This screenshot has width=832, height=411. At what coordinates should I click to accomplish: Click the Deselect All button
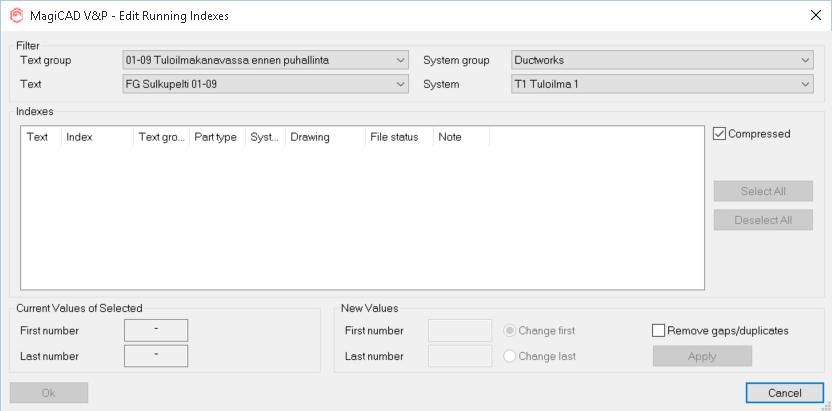pyautogui.click(x=763, y=220)
